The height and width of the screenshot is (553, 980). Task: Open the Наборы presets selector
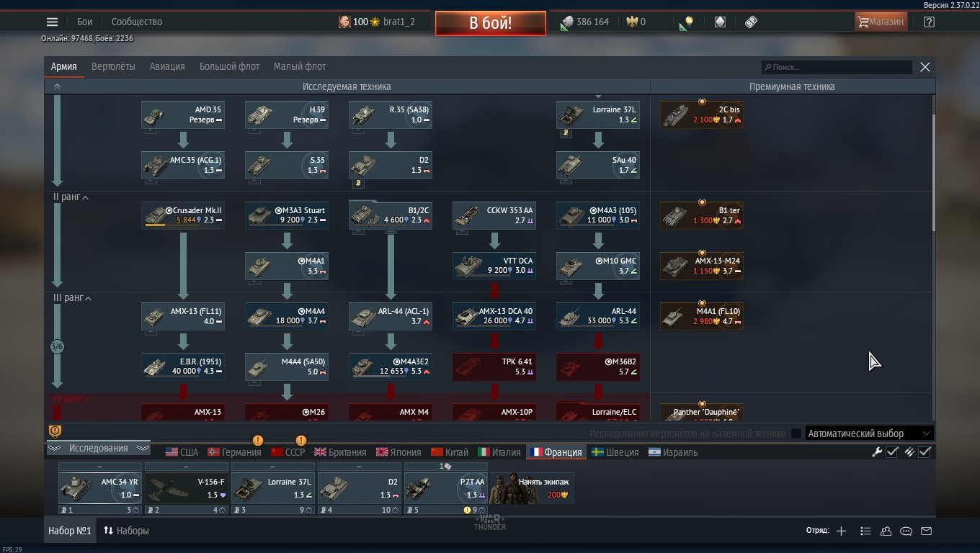127,531
